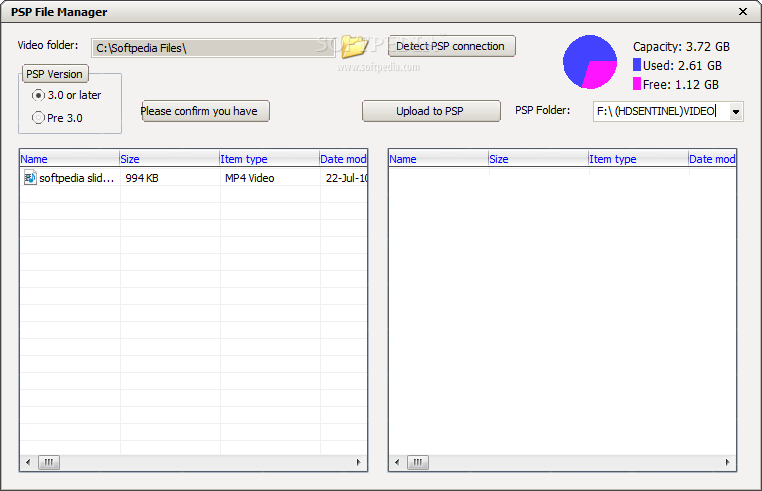The width and height of the screenshot is (762, 491).
Task: Sort left list by Date mod column
Action: coord(343,159)
